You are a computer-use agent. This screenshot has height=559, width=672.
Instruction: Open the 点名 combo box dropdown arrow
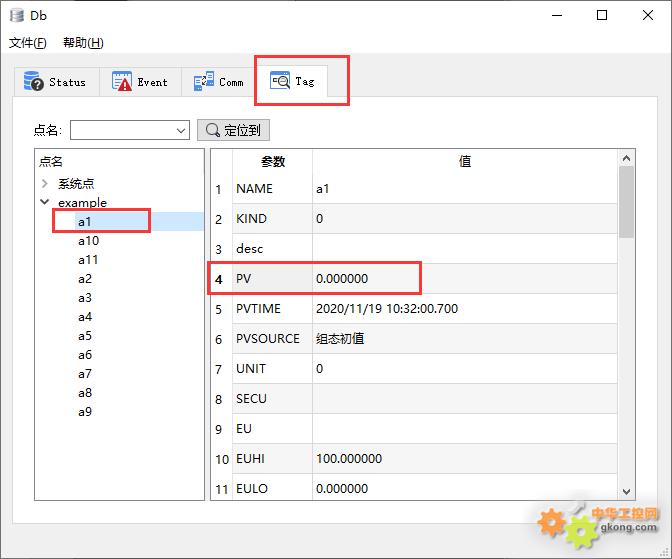(x=181, y=130)
